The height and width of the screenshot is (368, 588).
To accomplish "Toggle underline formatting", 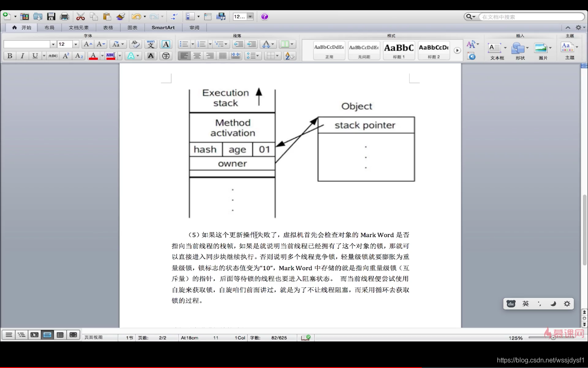I will pos(35,56).
